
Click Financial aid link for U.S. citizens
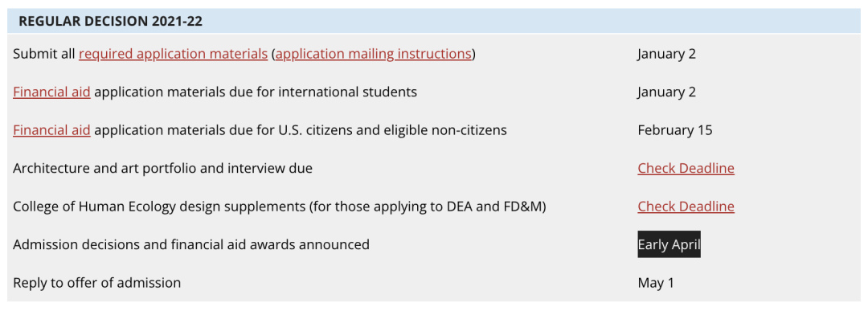click(51, 130)
